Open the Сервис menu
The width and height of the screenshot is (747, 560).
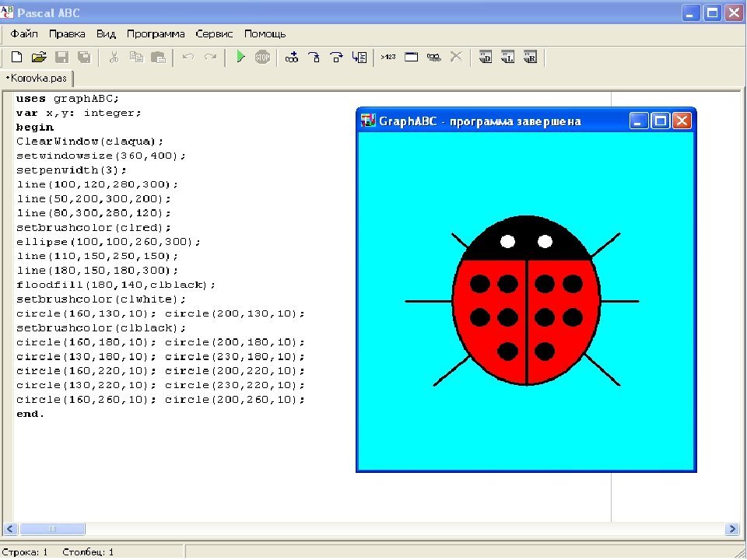point(214,34)
